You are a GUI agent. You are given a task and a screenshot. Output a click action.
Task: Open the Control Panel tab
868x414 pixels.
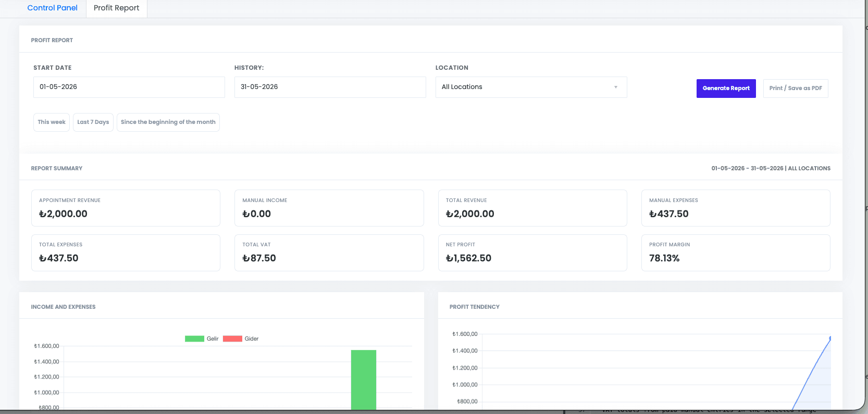[x=52, y=8]
